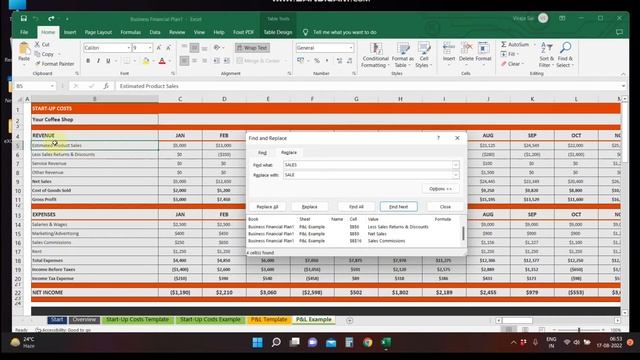Click the Paste icon in Clipboard group
The width and height of the screenshot is (640, 360).
pyautogui.click(x=24, y=49)
